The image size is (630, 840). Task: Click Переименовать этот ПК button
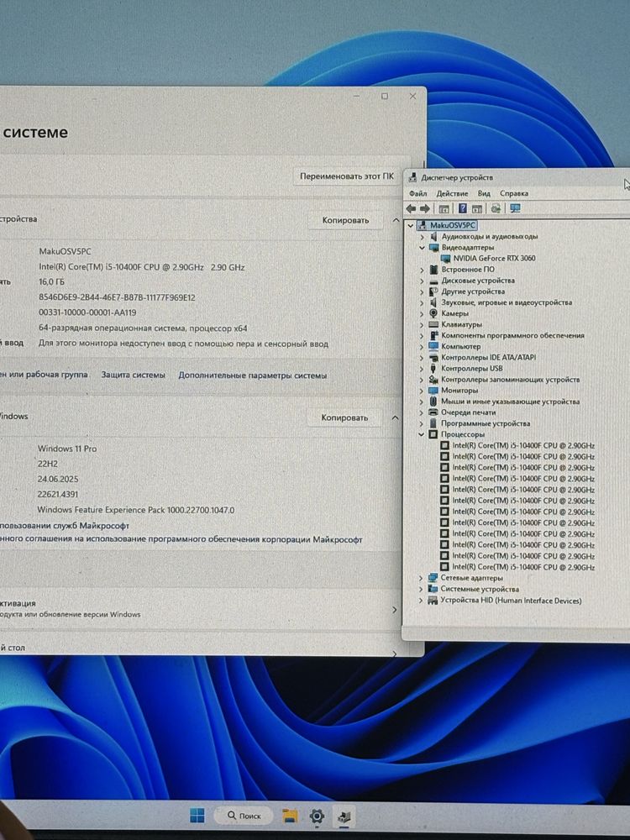tap(347, 176)
